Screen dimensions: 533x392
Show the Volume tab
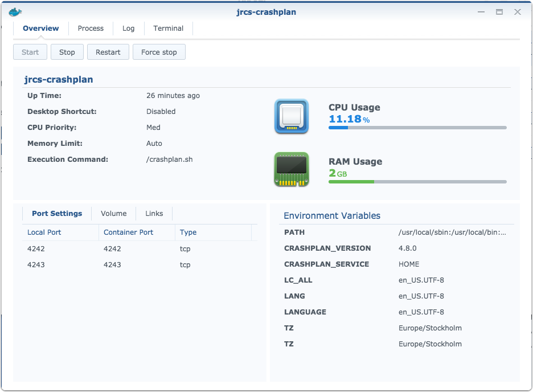click(x=113, y=214)
